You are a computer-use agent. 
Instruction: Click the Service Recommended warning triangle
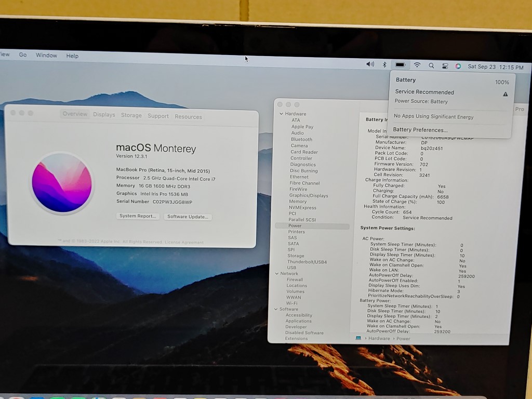(x=505, y=94)
